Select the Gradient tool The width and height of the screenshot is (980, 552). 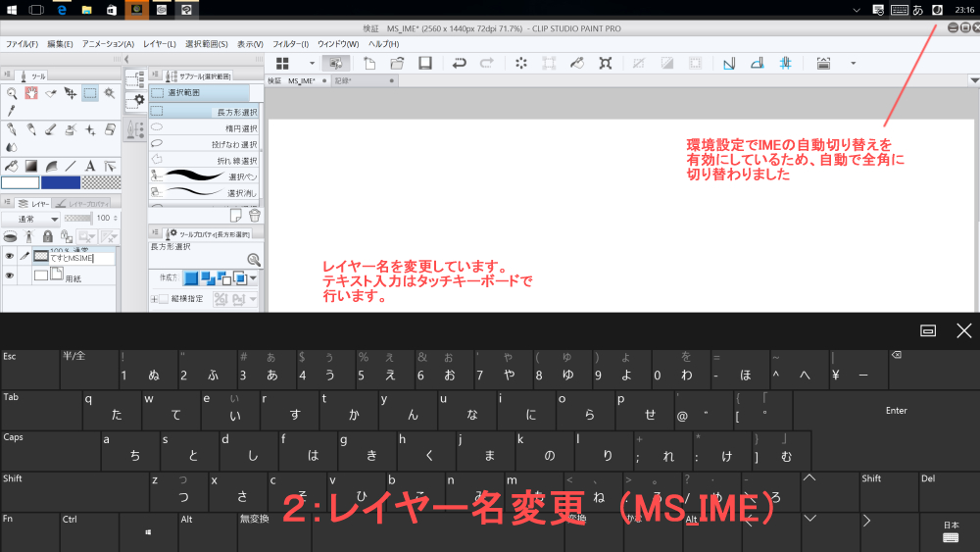pyautogui.click(x=30, y=166)
